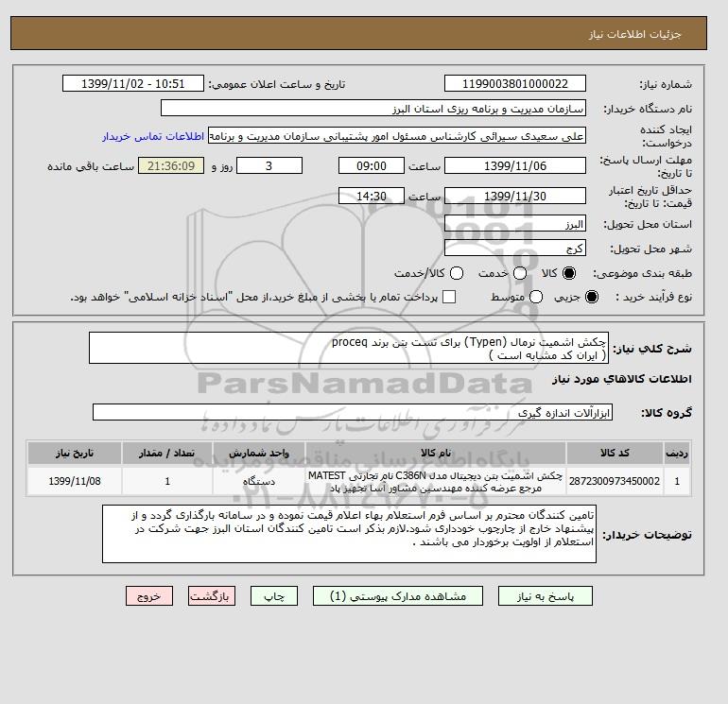Click the need number field 1199003801000022

coord(515,83)
